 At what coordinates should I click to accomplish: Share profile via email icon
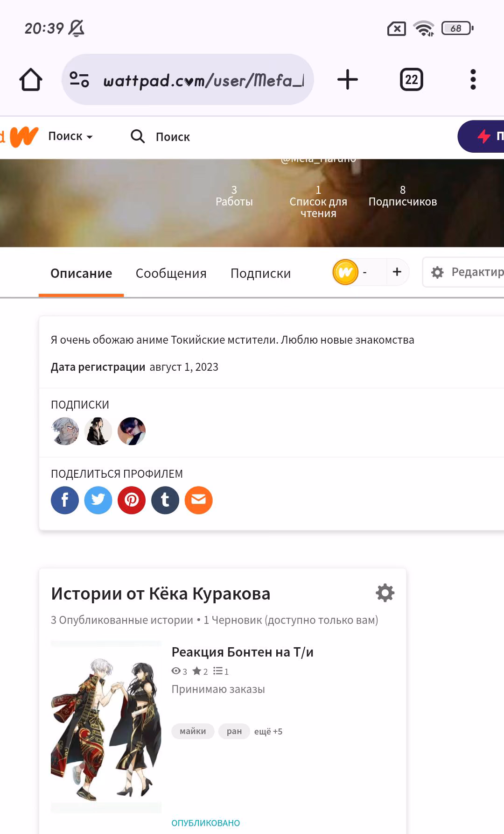[199, 500]
